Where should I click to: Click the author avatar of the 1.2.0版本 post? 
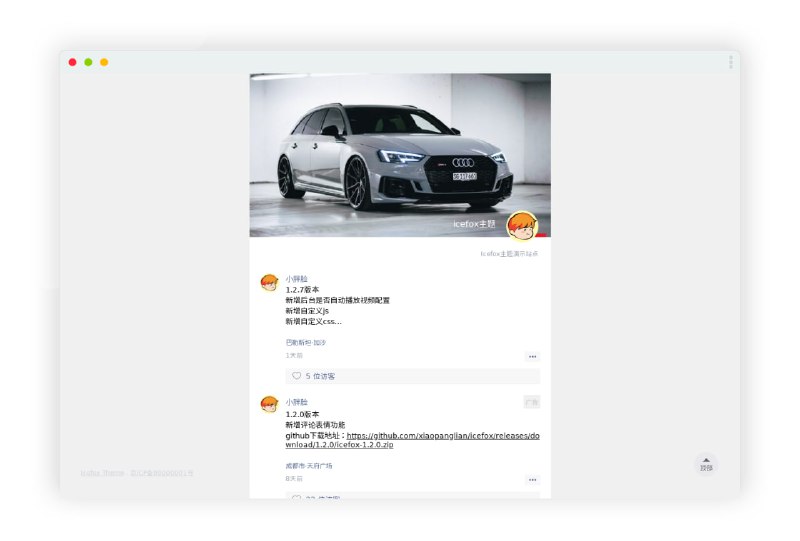[x=269, y=404]
